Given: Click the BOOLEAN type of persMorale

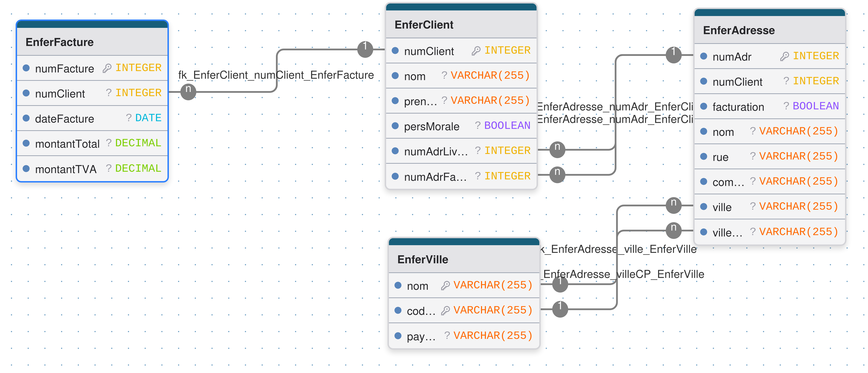Looking at the screenshot, I should [x=507, y=126].
